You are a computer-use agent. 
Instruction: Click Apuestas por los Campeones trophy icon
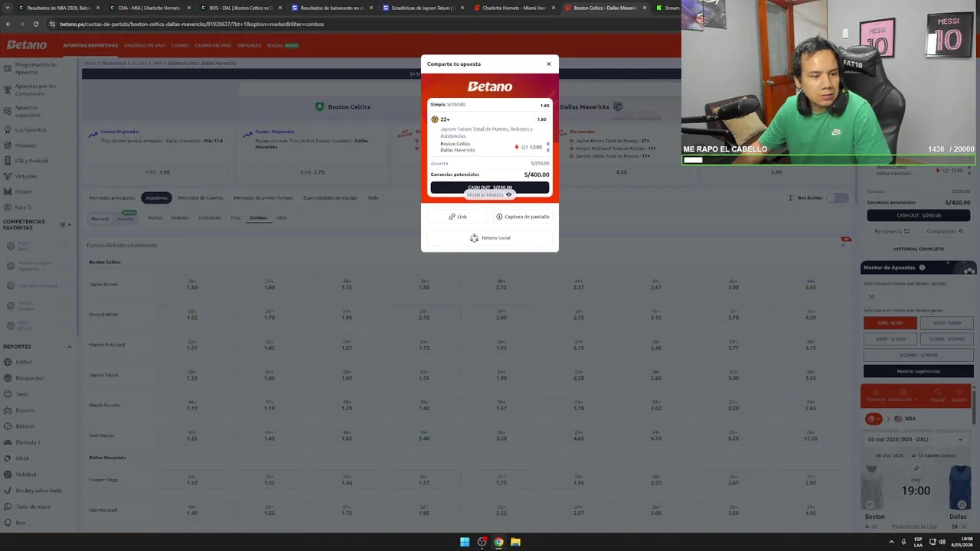(x=8, y=90)
